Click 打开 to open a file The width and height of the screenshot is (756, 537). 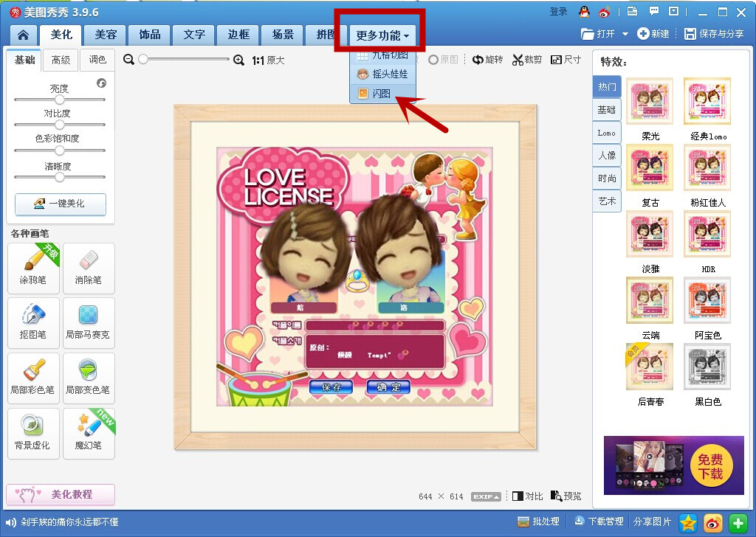598,34
